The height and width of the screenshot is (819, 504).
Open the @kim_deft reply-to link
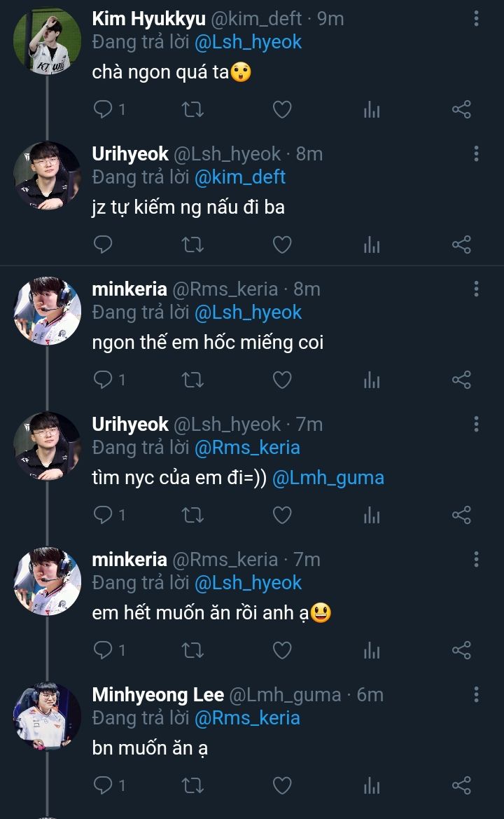pyautogui.click(x=240, y=177)
